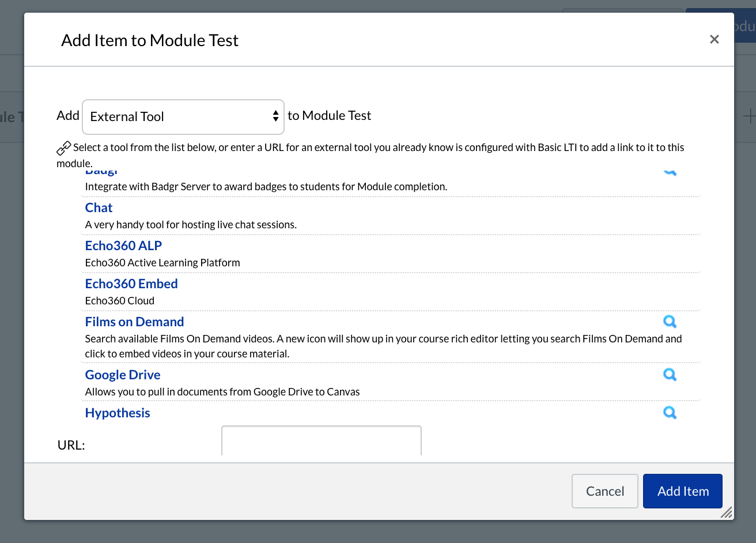Click the search icon beside Films on Demand
The image size is (756, 543).
click(670, 322)
